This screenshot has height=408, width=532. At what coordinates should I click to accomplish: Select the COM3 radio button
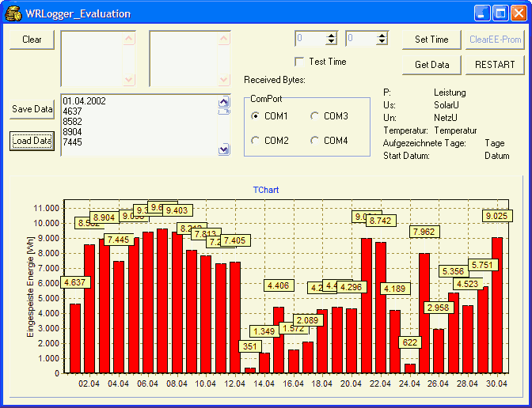tap(314, 116)
